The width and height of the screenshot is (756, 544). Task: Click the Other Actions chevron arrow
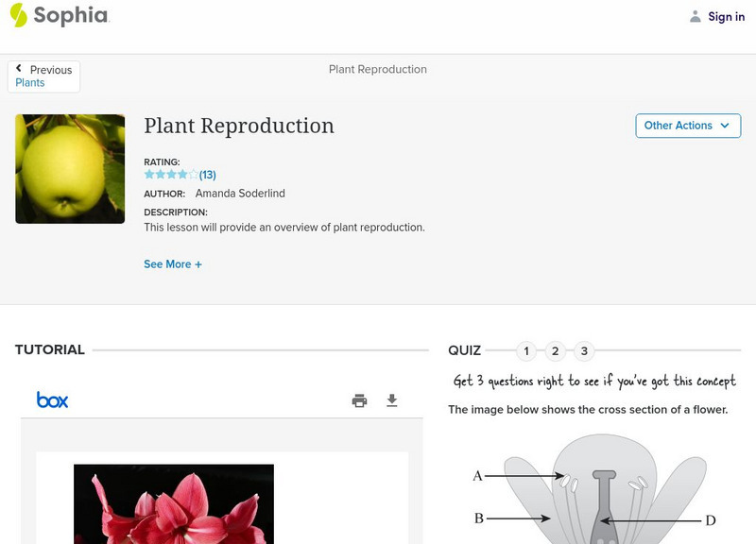pos(725,126)
